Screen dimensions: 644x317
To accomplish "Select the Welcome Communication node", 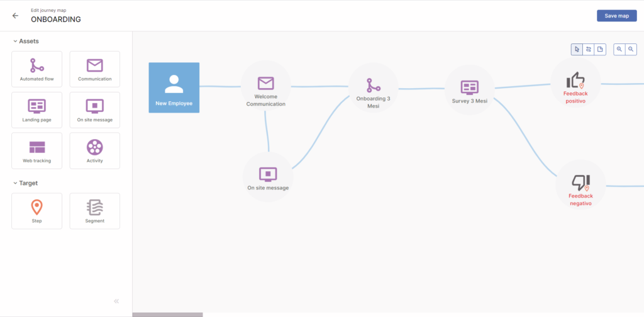I will pyautogui.click(x=266, y=86).
